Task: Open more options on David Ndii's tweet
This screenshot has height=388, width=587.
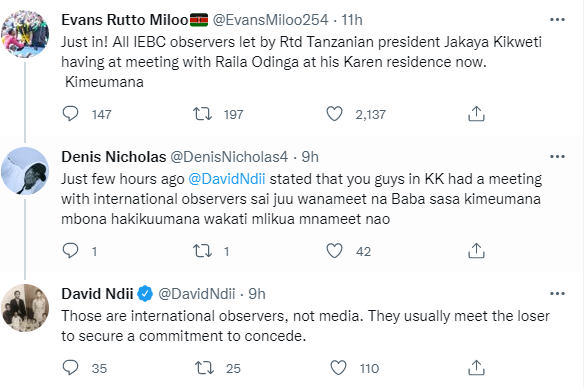Action: (557, 294)
